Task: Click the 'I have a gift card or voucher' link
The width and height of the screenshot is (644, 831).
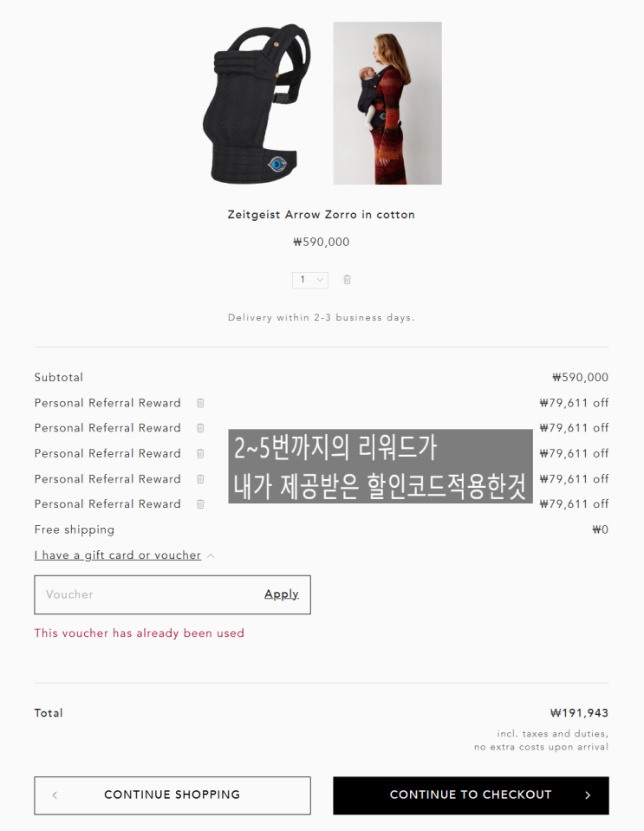Action: (118, 555)
